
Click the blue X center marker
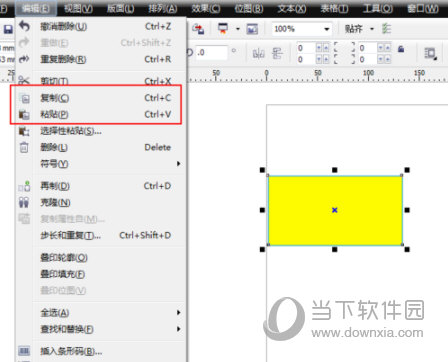335,210
